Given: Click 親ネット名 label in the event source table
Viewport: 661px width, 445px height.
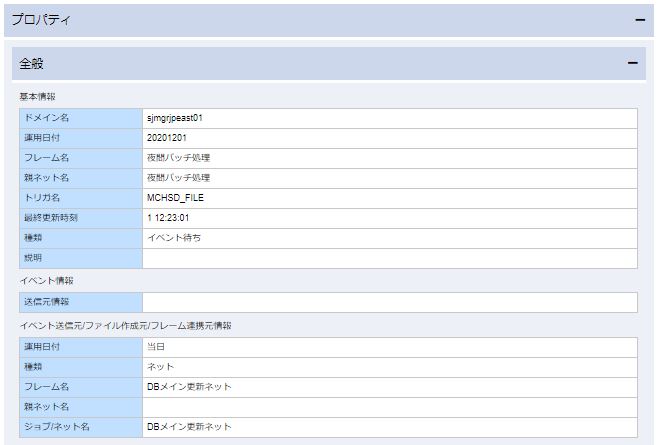Looking at the screenshot, I should (81, 407).
